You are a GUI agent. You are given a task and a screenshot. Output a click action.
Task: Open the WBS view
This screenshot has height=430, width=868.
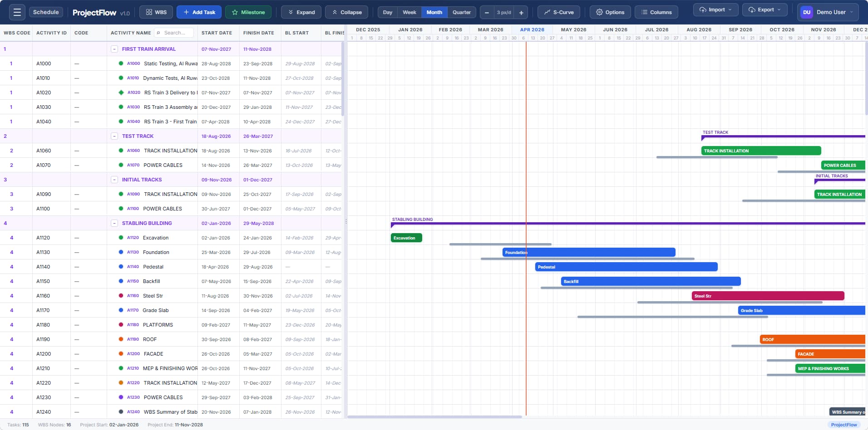coord(156,12)
